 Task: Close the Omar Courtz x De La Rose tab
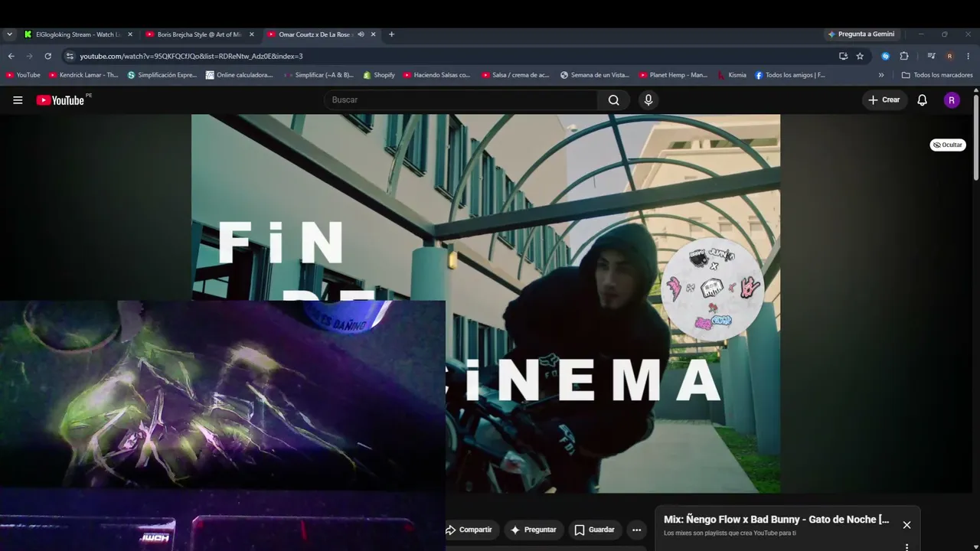[374, 34]
